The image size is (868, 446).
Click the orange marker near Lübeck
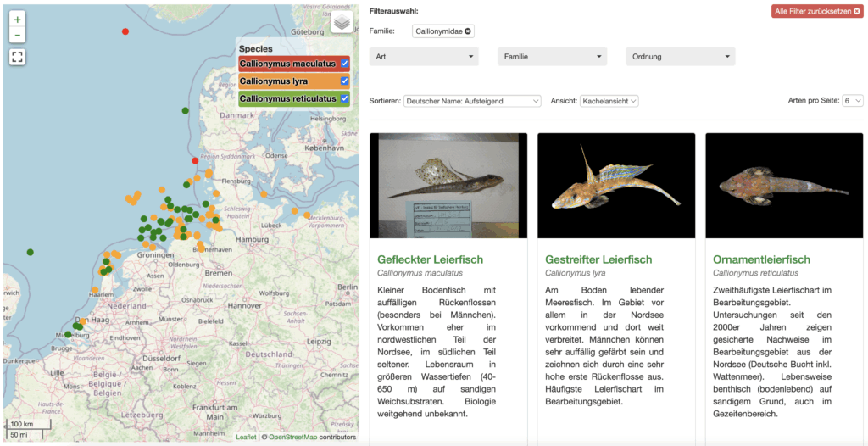(295, 211)
